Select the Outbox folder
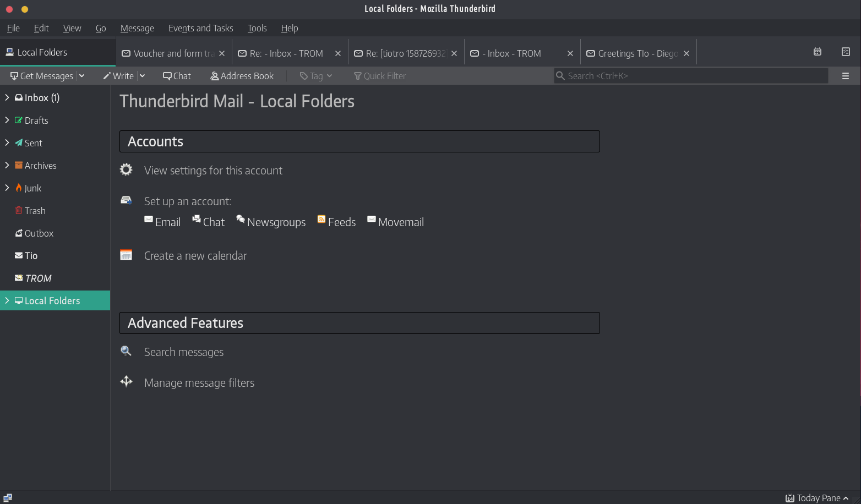This screenshot has height=504, width=861. coord(55,233)
